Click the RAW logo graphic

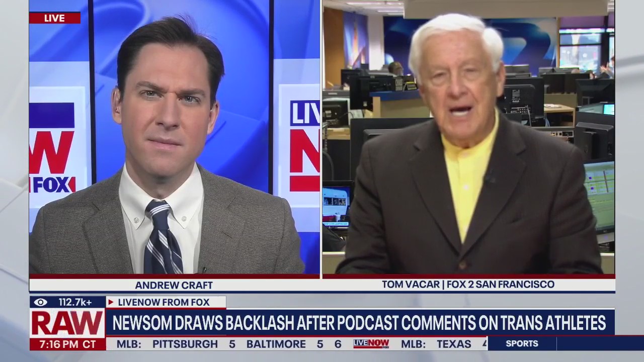tap(67, 323)
